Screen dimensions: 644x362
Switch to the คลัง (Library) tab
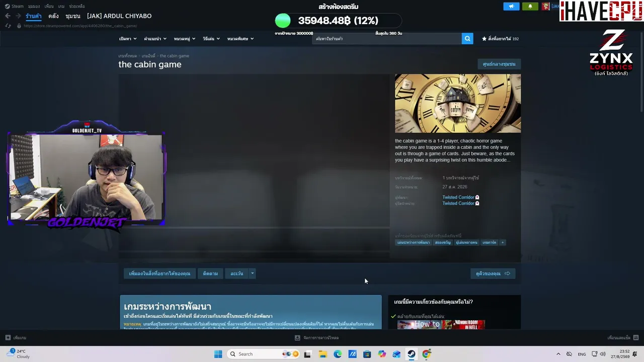53,16
